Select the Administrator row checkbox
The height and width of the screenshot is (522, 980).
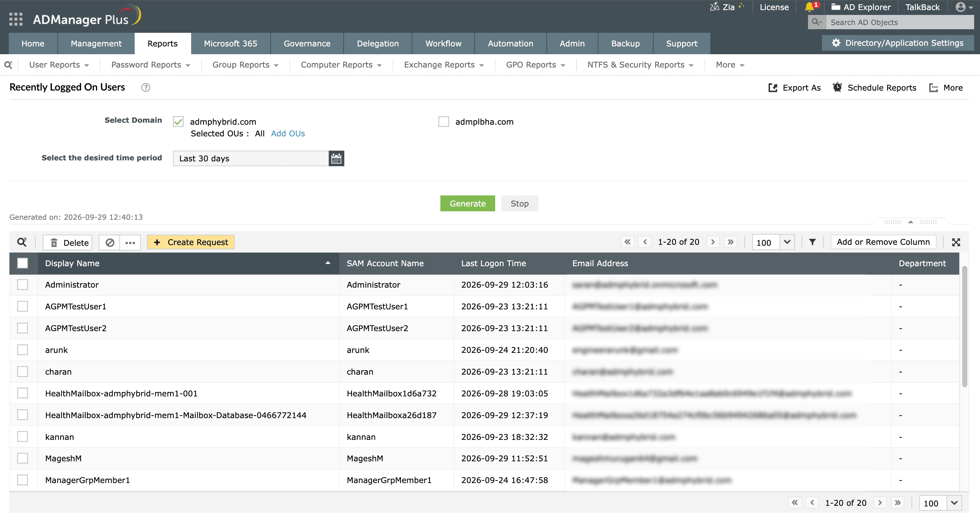click(22, 285)
